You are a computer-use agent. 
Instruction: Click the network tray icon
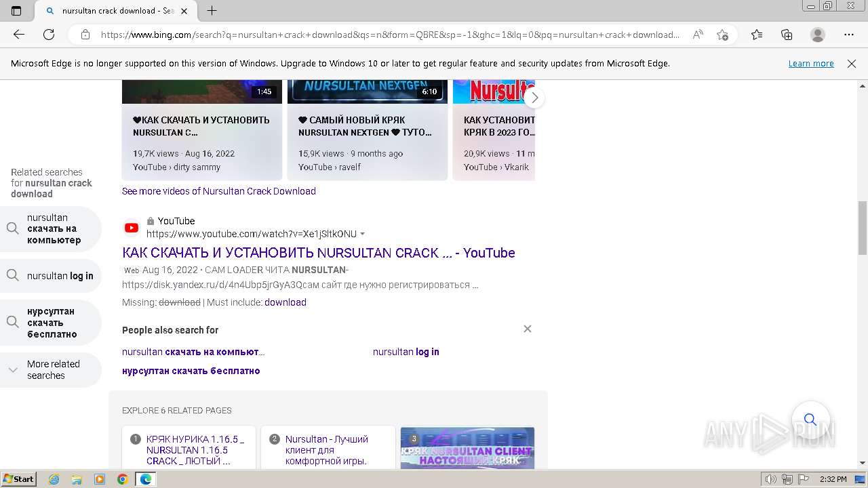tap(787, 479)
